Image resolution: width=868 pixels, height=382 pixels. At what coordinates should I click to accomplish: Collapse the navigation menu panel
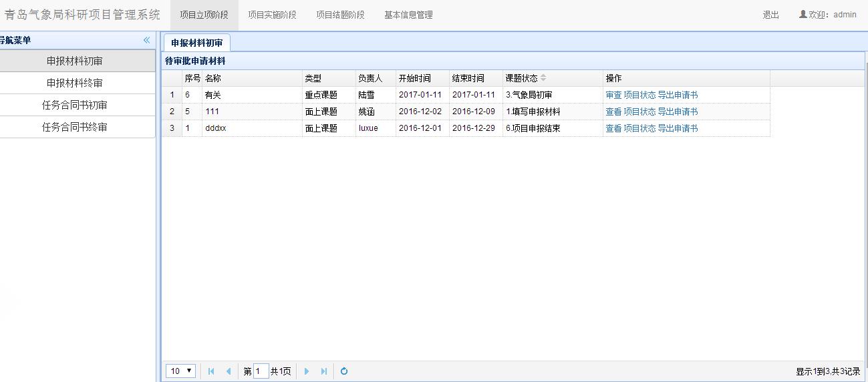[x=146, y=40]
